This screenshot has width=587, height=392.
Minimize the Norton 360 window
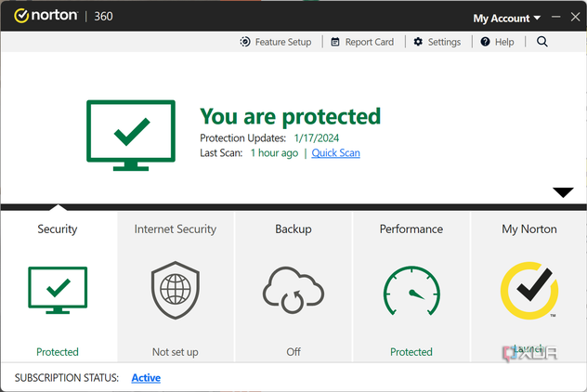click(556, 17)
